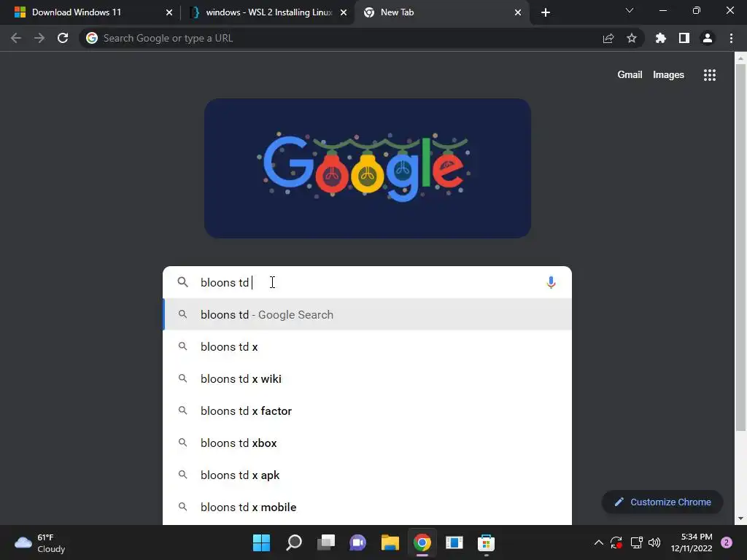Open the Chrome profile avatar

pyautogui.click(x=708, y=38)
